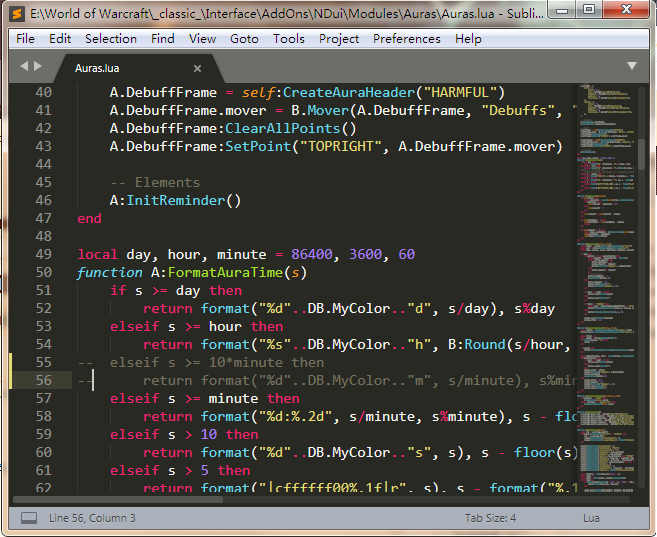Open the Selection menu
The width and height of the screenshot is (657, 537).
pos(110,39)
